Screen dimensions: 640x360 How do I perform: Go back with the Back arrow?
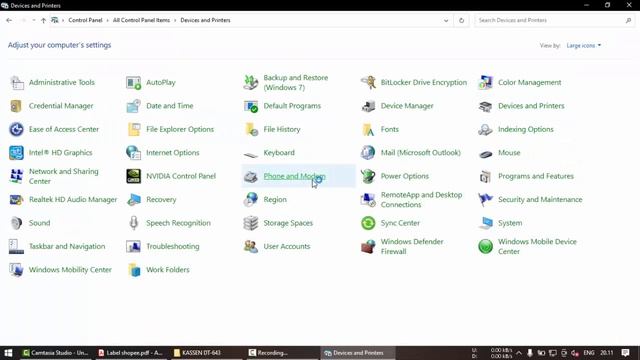coord(9,20)
